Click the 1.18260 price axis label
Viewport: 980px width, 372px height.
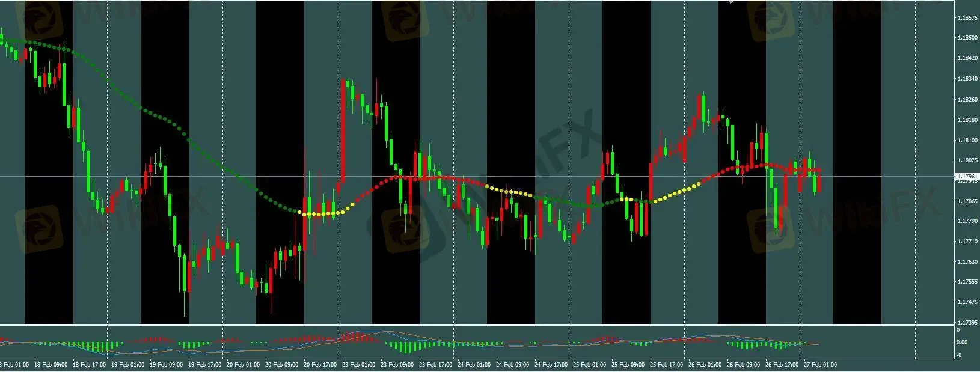[967, 100]
